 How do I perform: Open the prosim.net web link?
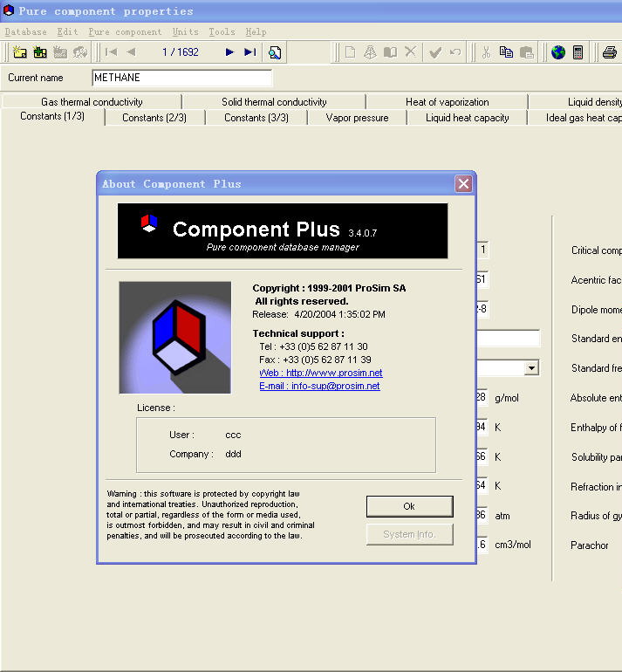pos(321,373)
